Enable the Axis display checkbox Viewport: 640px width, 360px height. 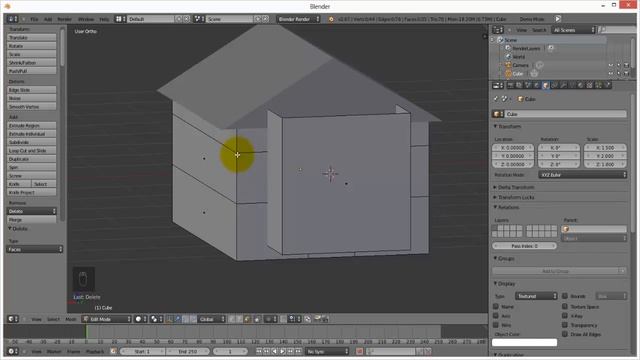(496, 316)
